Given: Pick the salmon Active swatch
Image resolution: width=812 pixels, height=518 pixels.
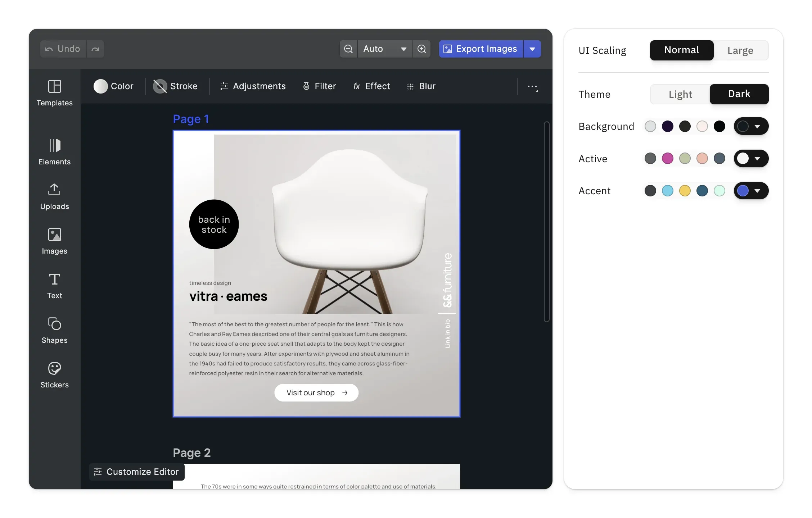Looking at the screenshot, I should coord(702,159).
